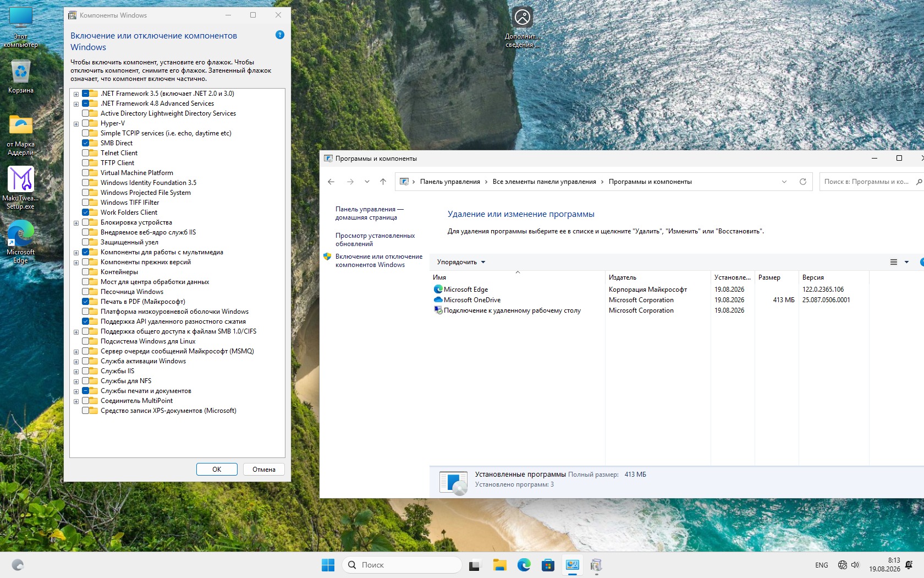The image size is (924, 578).
Task: Sort programs by the 'Имя' column
Action: tap(517, 277)
